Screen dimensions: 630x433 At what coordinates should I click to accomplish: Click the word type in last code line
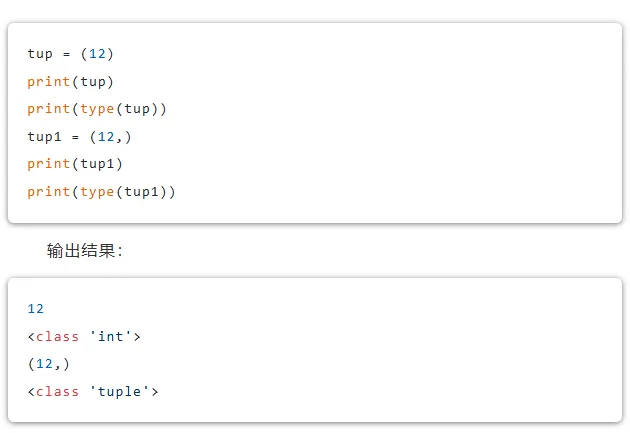point(97,192)
